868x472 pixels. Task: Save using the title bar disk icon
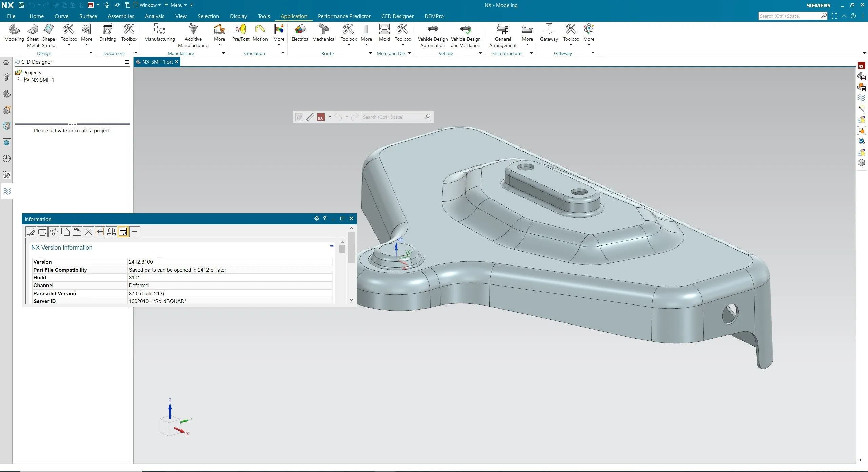coord(21,5)
